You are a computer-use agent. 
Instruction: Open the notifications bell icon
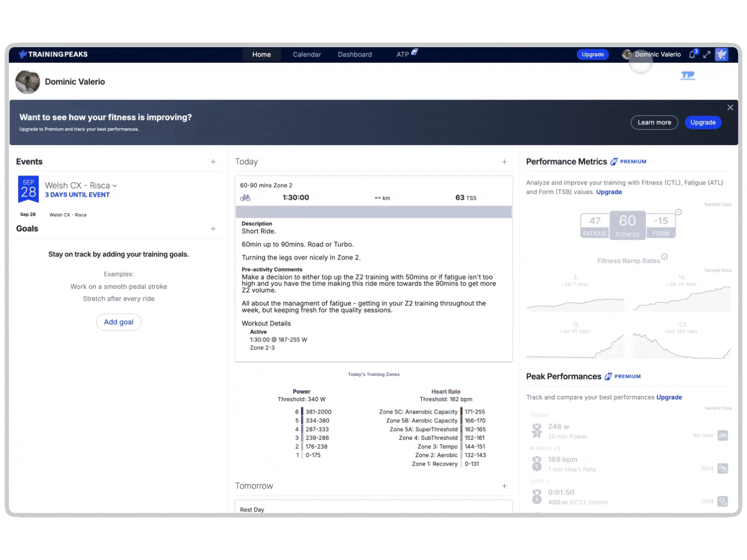click(x=692, y=54)
